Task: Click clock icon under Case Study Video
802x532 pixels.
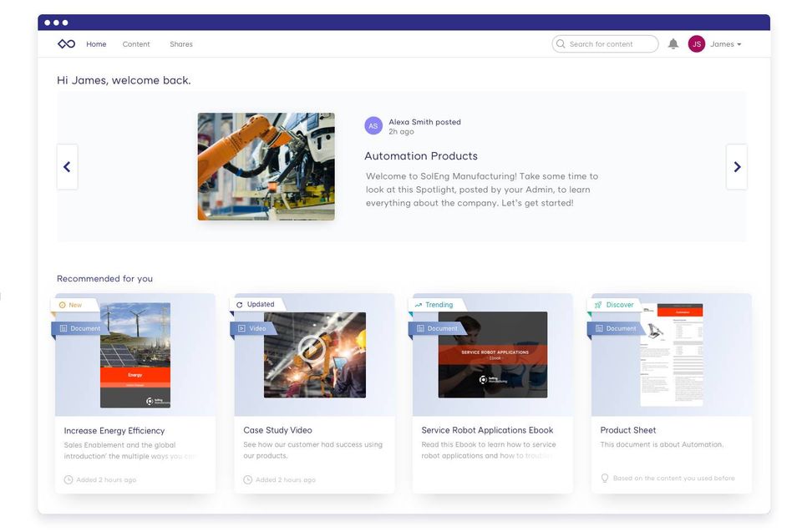Action: click(x=247, y=480)
